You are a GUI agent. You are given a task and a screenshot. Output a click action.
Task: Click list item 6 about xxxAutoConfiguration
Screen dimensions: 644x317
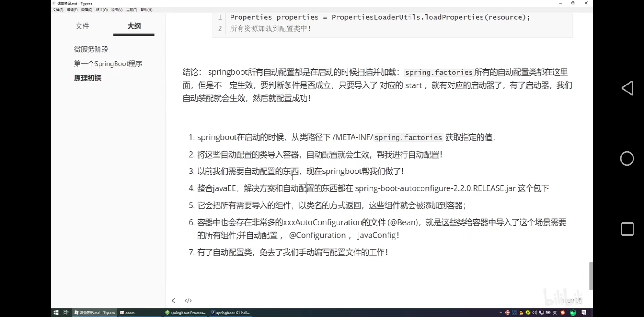[381, 229]
